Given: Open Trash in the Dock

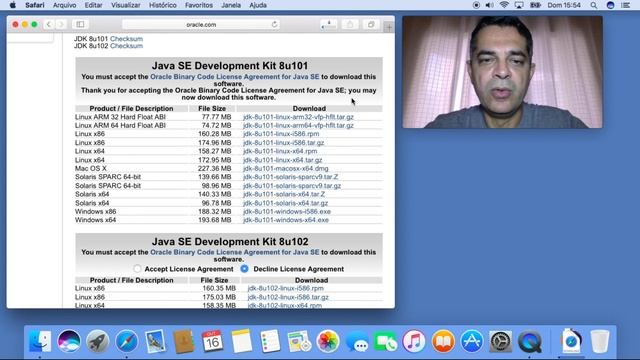Looking at the screenshot, I should pyautogui.click(x=600, y=341).
